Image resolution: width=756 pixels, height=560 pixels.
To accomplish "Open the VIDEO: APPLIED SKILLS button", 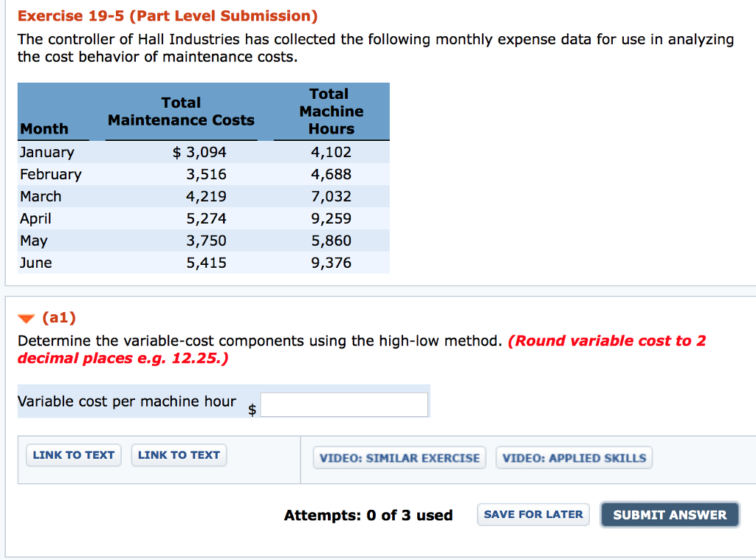I will (x=574, y=458).
